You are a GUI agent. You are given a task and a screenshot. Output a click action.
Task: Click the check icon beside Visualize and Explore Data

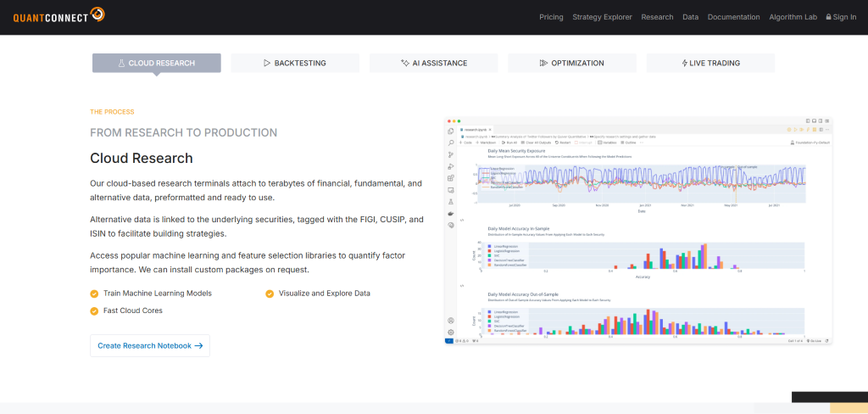click(270, 294)
